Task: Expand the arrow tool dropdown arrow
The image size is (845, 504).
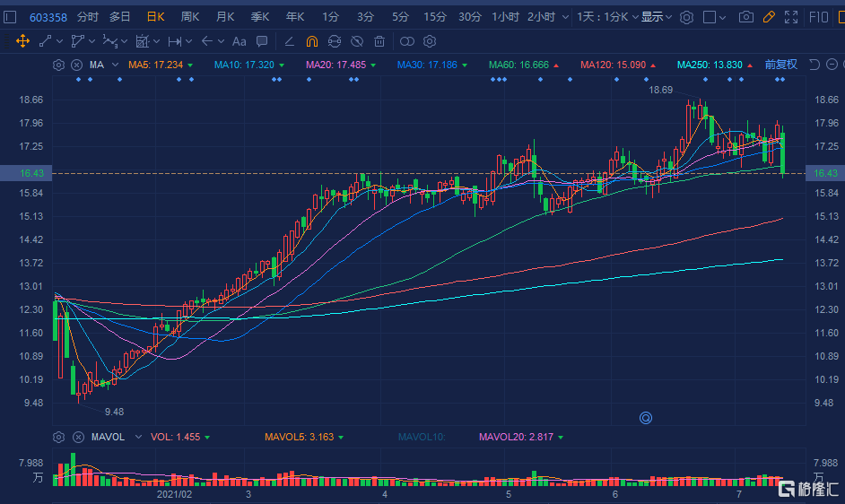Action: [x=221, y=41]
